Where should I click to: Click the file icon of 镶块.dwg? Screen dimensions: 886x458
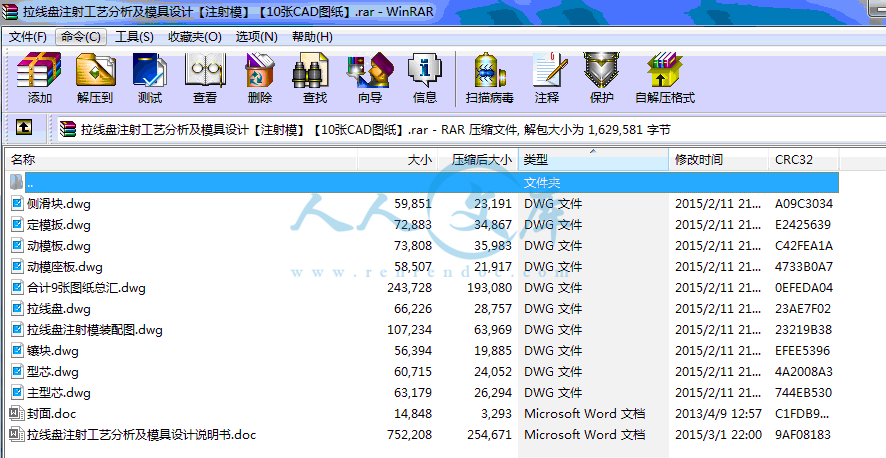[18, 351]
